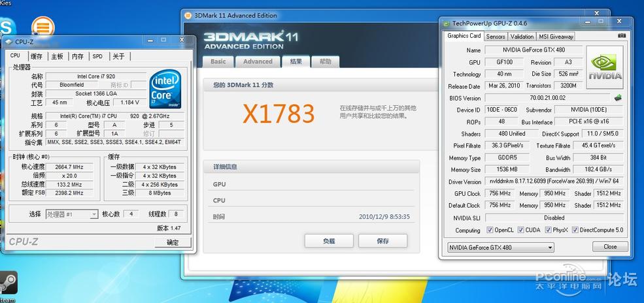This screenshot has height=303, width=644.
Task: Close GPU-Z using the title bar X
Action: pyautogui.click(x=619, y=22)
